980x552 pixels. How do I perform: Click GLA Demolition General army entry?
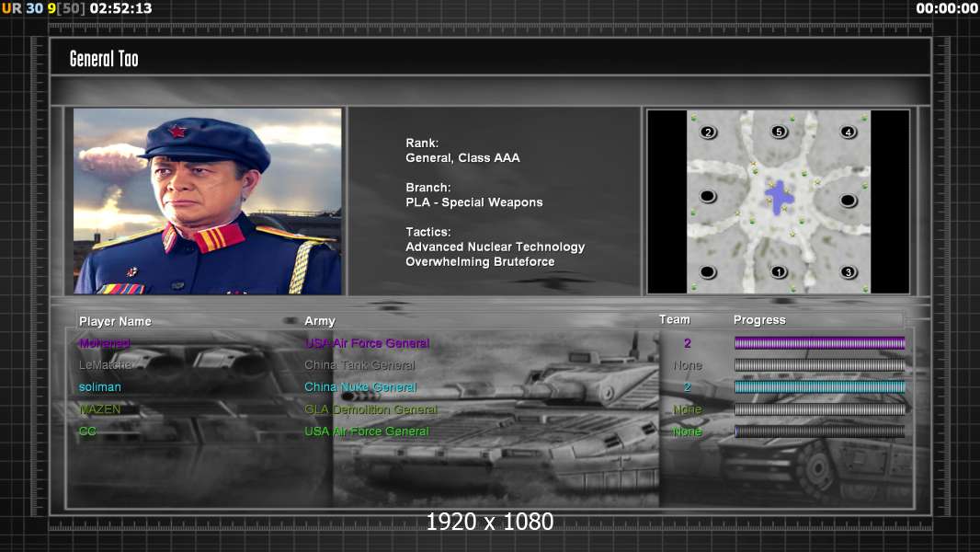(x=370, y=409)
